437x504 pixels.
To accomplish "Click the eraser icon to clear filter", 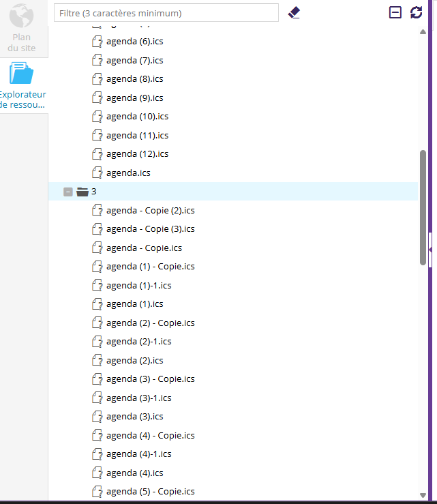I will (x=294, y=12).
